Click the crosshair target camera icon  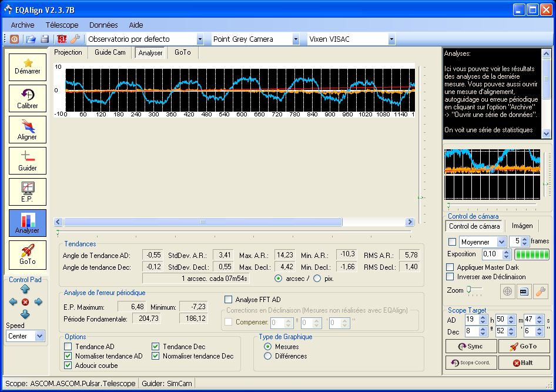click(x=507, y=292)
